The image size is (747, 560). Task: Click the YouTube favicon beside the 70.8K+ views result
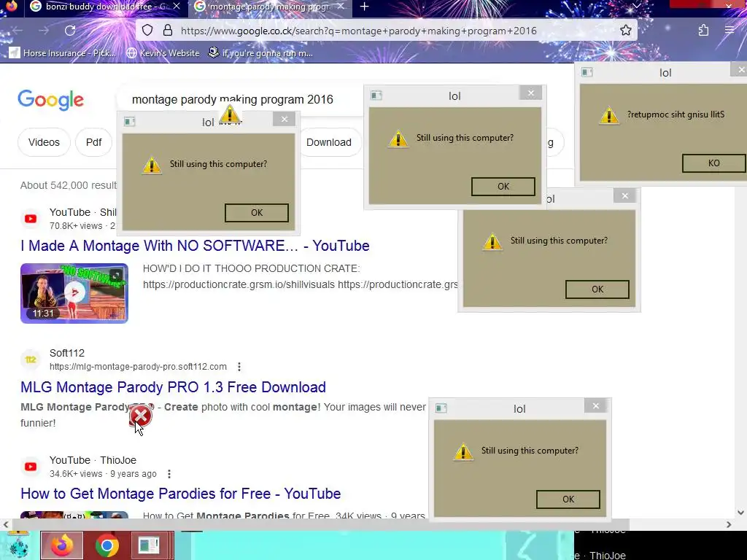[x=31, y=219]
